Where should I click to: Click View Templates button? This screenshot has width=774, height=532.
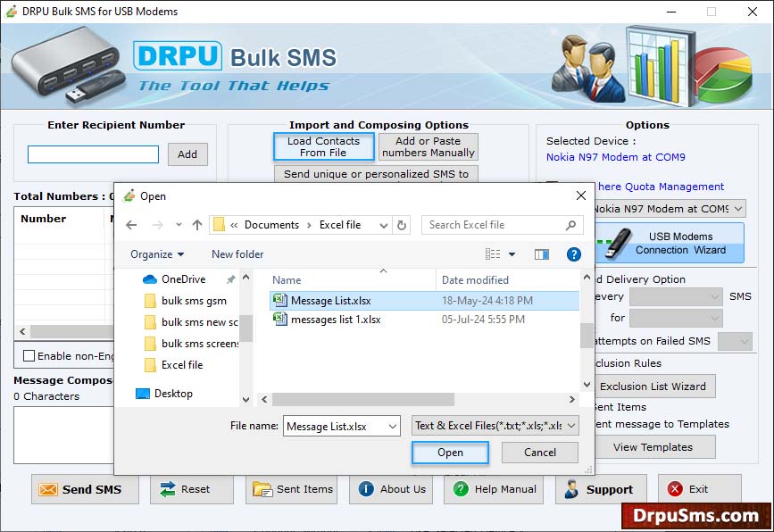(x=653, y=447)
